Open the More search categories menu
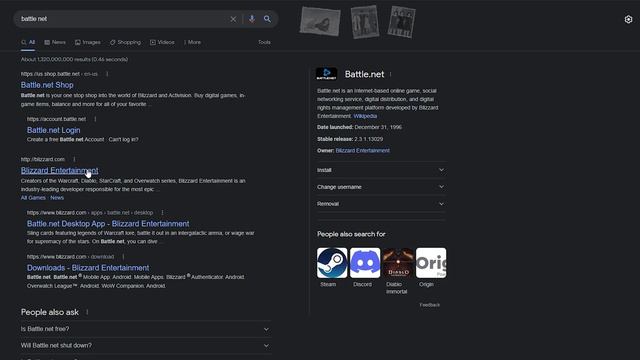This screenshot has height=360, width=640. (192, 42)
